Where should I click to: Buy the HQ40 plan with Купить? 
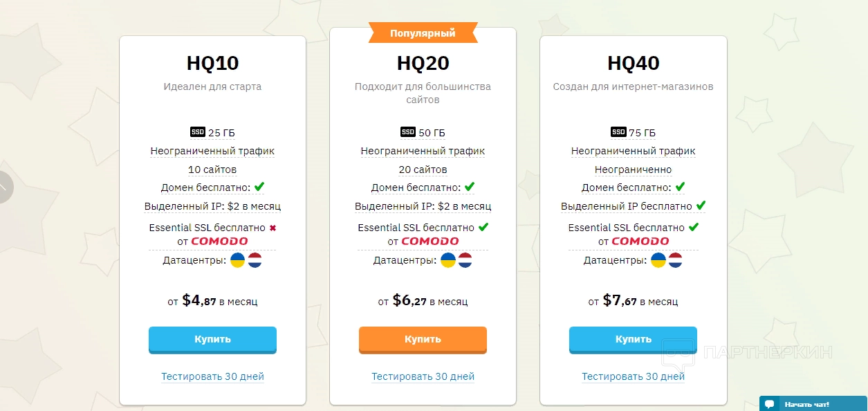click(633, 340)
